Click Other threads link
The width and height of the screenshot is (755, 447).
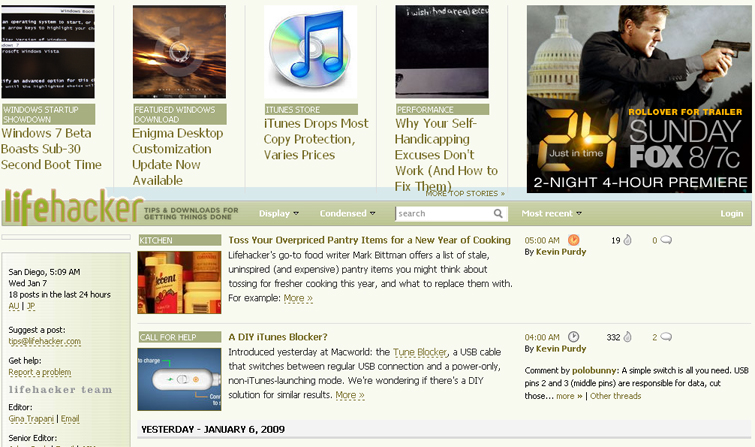click(615, 396)
